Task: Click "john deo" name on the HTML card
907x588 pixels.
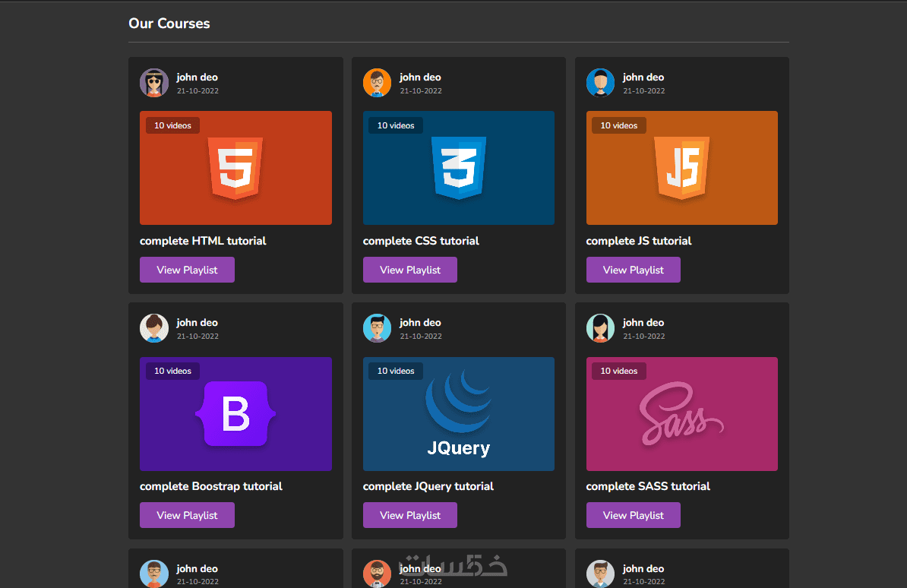Action: point(198,77)
